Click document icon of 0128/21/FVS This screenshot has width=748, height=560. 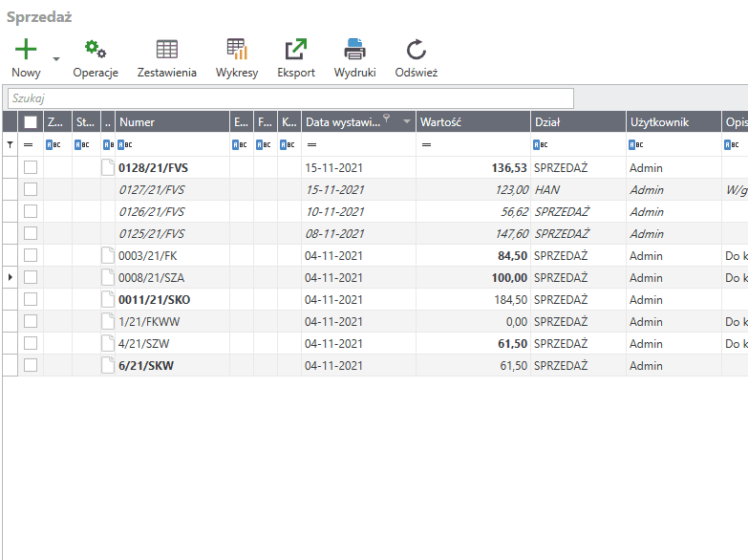click(108, 167)
